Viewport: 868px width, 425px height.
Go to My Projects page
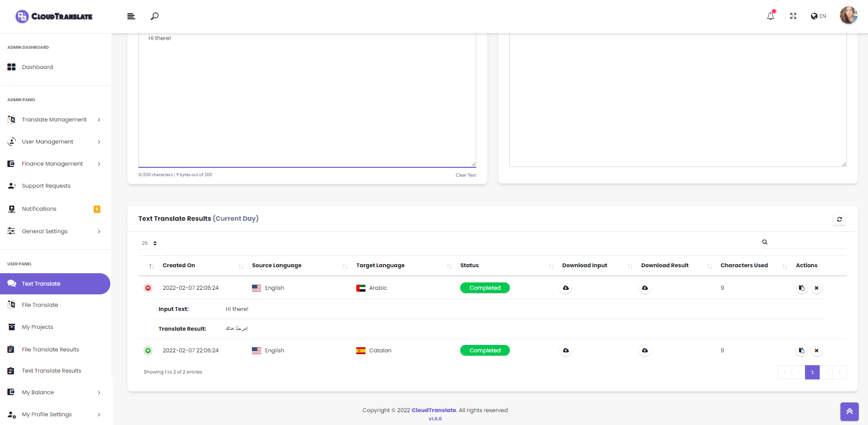pos(38,327)
